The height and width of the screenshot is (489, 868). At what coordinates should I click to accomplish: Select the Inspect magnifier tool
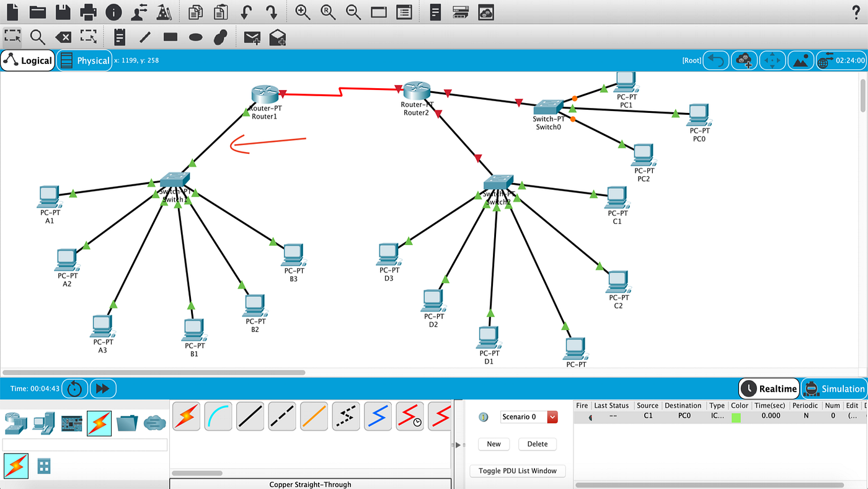pos(37,37)
